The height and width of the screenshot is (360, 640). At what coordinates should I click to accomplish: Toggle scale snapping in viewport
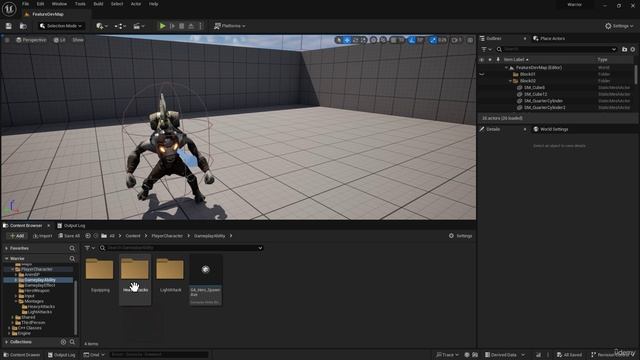433,40
